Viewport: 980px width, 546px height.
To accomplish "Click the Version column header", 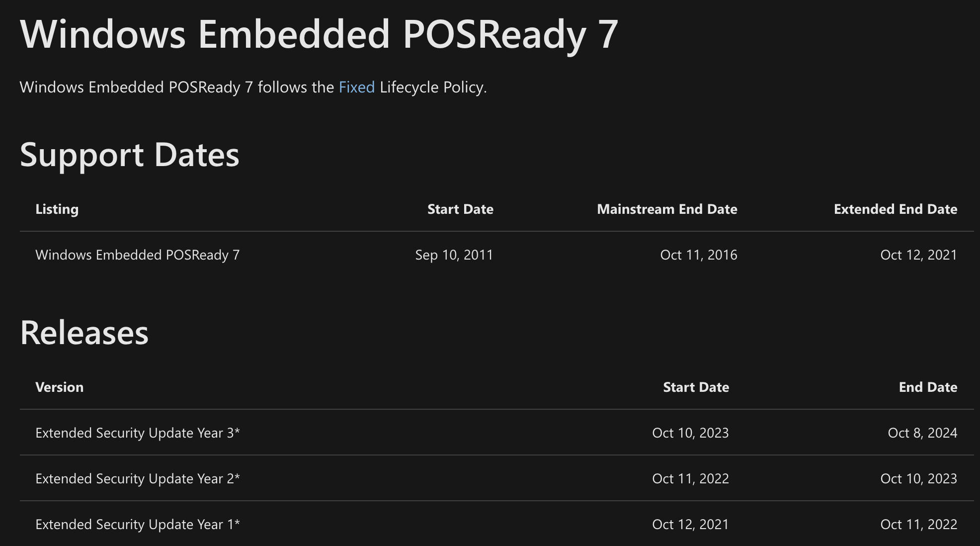I will (59, 387).
